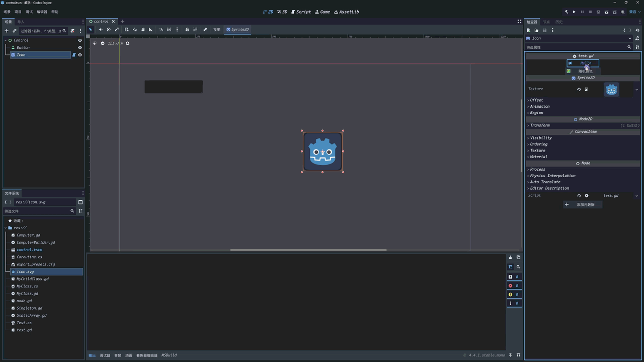Open the Icon node documentation
The width and height of the screenshot is (644, 362).
pos(637,38)
